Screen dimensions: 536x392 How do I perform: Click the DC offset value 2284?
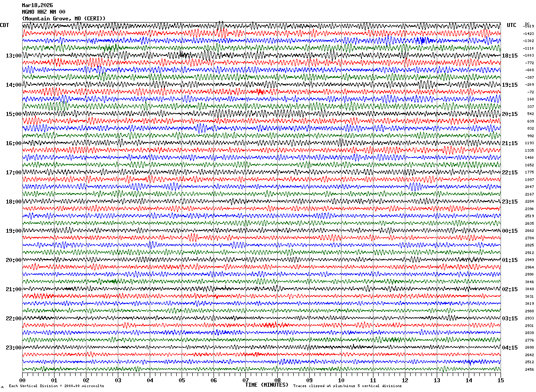pyautogui.click(x=530, y=201)
